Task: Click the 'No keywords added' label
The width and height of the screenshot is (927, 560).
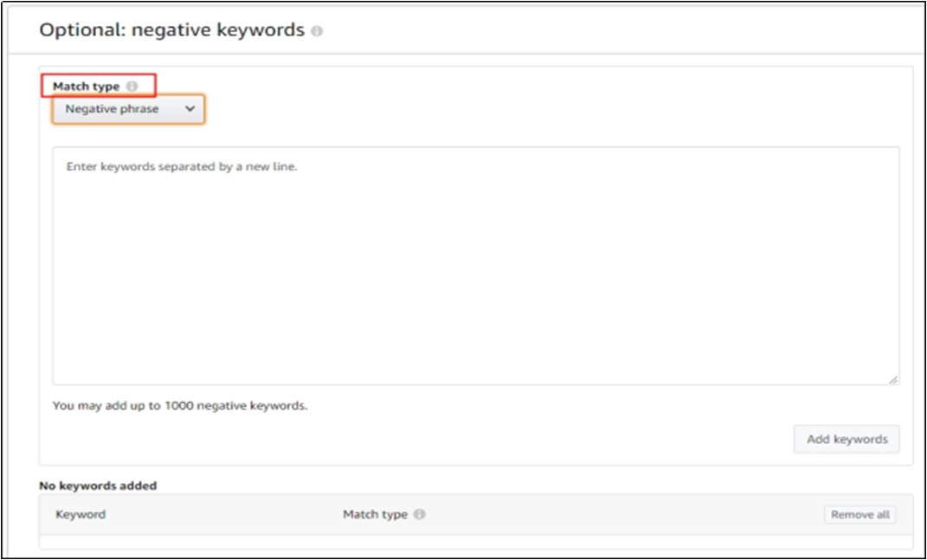Action: (98, 486)
